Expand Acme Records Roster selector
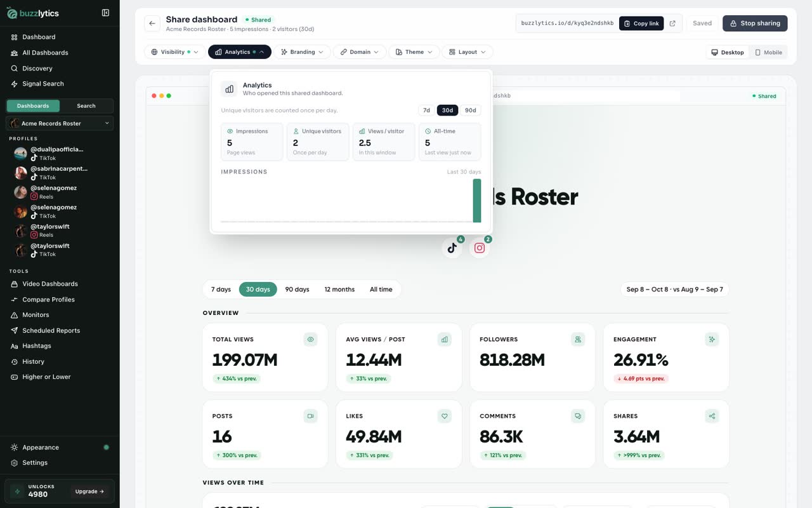Screen dimensions: 812x508 tap(60, 123)
